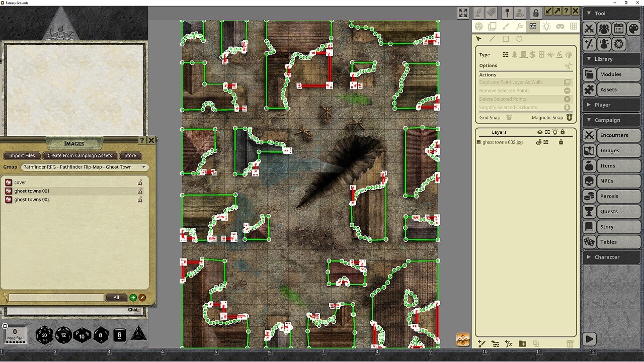Toggle Magnetic Snap mode

pyautogui.click(x=569, y=117)
